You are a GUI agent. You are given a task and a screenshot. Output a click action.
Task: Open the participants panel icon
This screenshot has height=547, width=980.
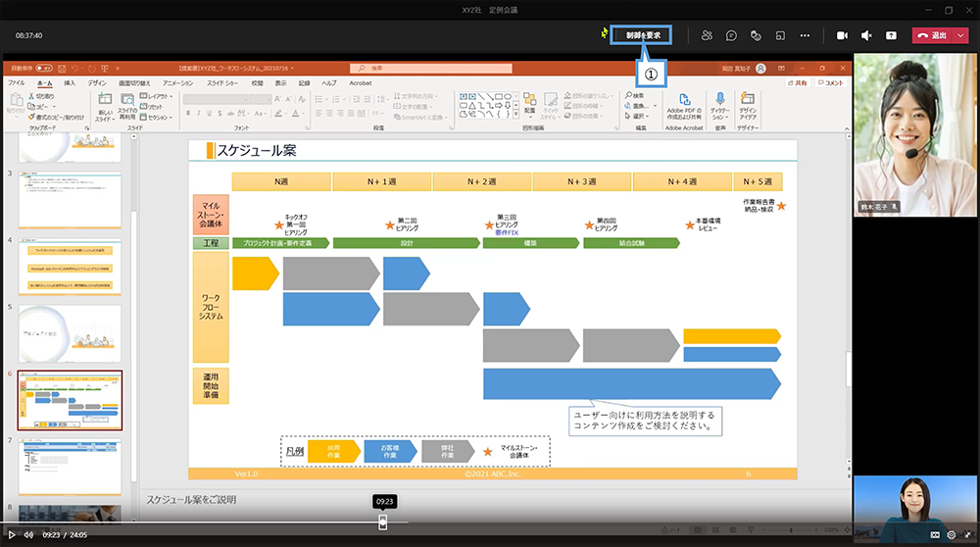pyautogui.click(x=707, y=35)
